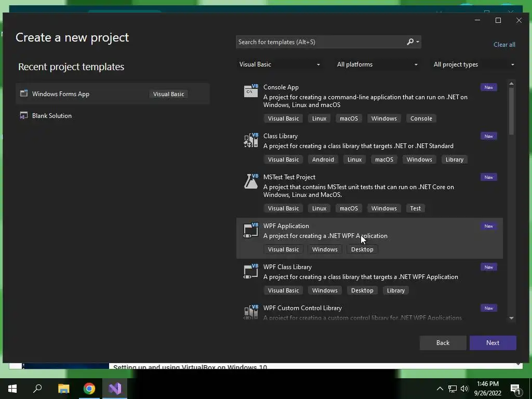Select the Console App template title
This screenshot has width=532, height=399.
tap(281, 87)
